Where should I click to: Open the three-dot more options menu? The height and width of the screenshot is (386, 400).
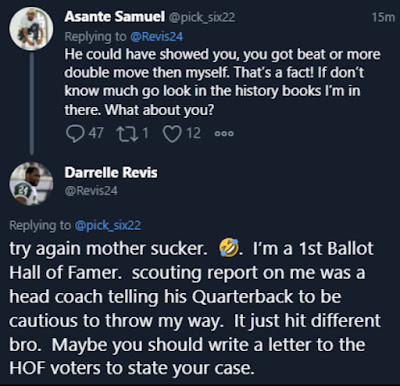[224, 134]
